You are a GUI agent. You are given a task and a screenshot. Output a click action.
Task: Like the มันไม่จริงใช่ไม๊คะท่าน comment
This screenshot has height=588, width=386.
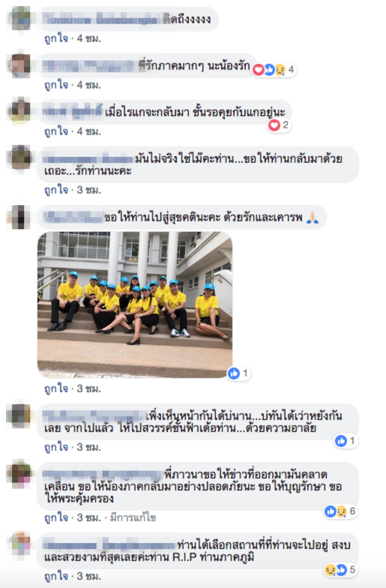point(56,190)
